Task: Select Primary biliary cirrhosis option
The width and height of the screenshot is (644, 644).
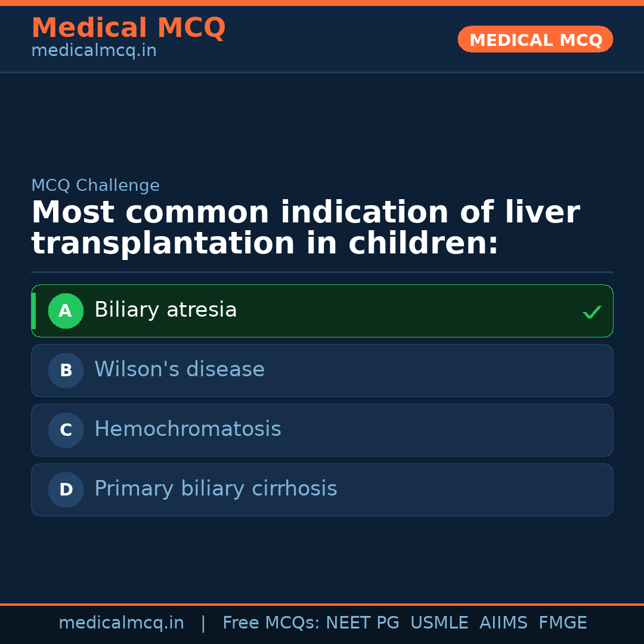Action: (x=215, y=489)
